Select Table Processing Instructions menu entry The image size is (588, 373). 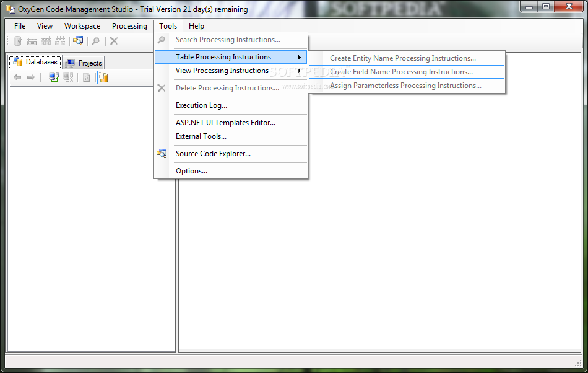pyautogui.click(x=231, y=57)
